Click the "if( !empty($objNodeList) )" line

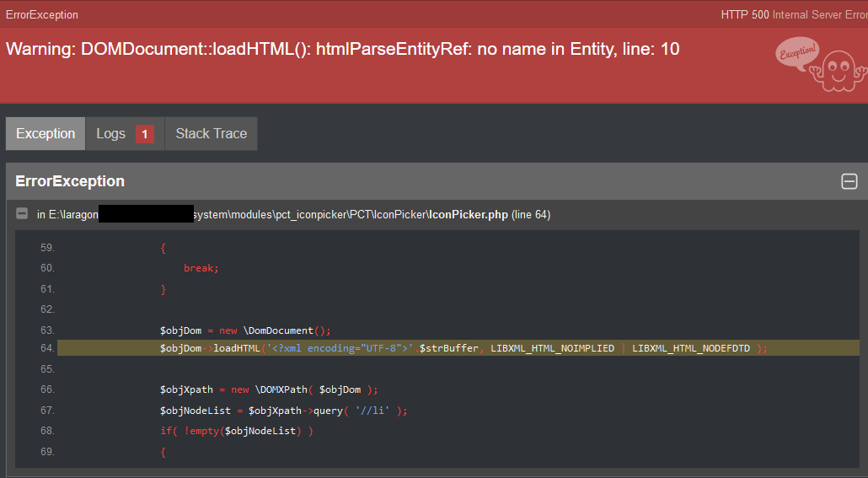(x=237, y=431)
